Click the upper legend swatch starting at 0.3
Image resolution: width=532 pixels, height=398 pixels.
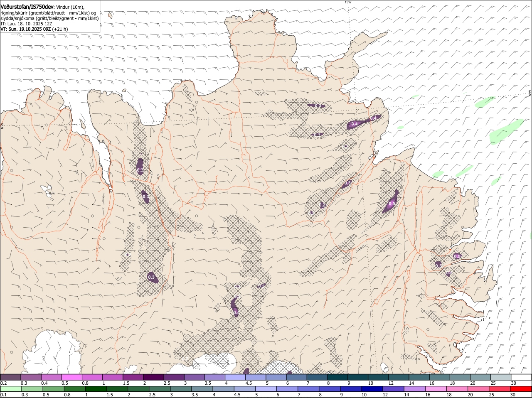[x=31, y=377]
